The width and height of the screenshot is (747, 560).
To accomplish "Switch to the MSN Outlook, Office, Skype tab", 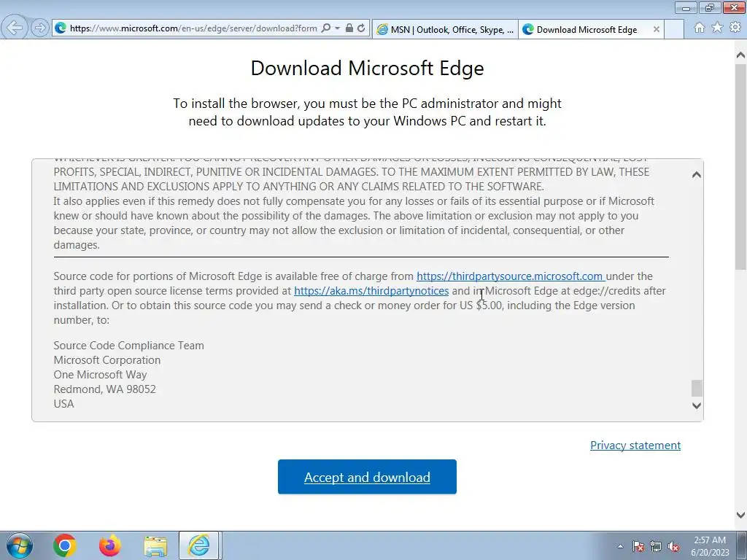I will click(x=445, y=29).
